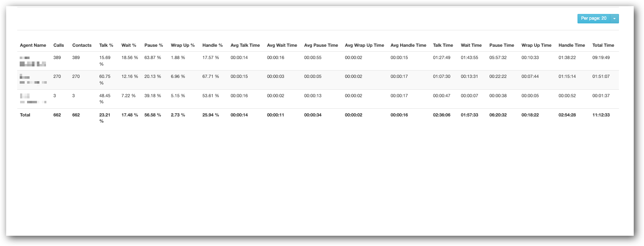Open the Per page: 20 button
Image resolution: width=644 pixels, height=246 pixels.
(x=594, y=18)
